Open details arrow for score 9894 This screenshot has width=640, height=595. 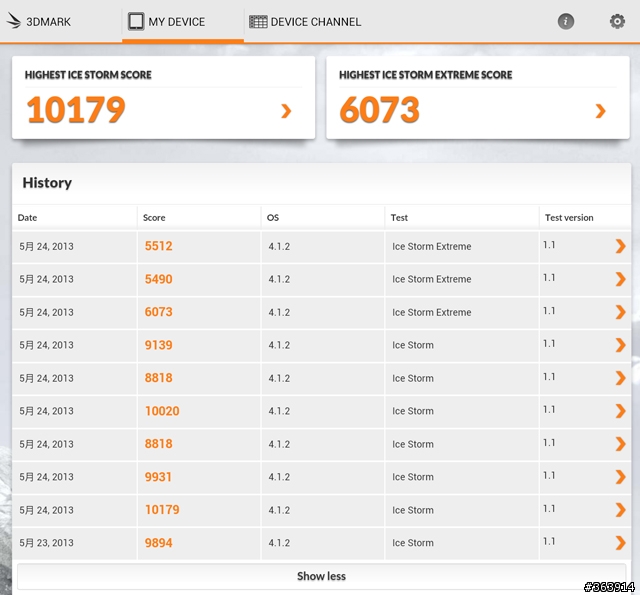[x=620, y=543]
